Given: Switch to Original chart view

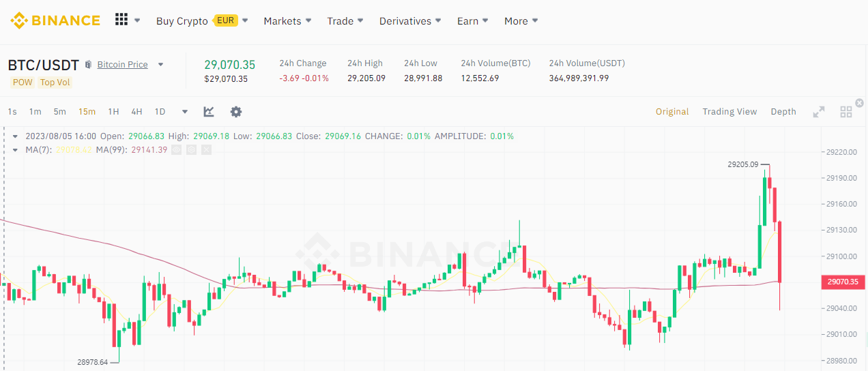Looking at the screenshot, I should point(672,112).
